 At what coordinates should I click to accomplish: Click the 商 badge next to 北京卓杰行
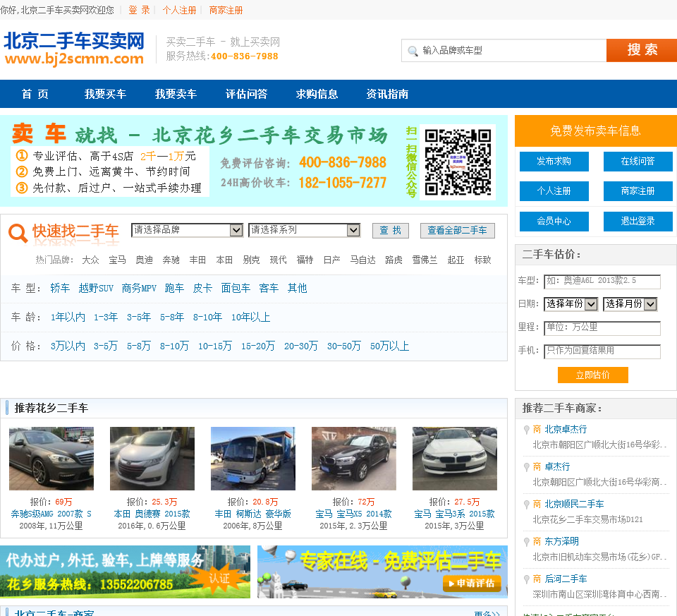click(537, 429)
